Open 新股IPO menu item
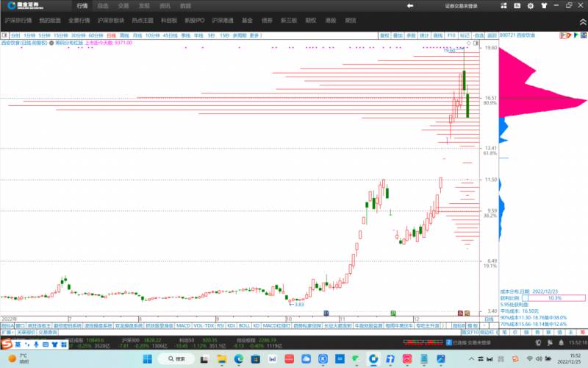Image resolution: width=588 pixels, height=368 pixels. coord(194,21)
